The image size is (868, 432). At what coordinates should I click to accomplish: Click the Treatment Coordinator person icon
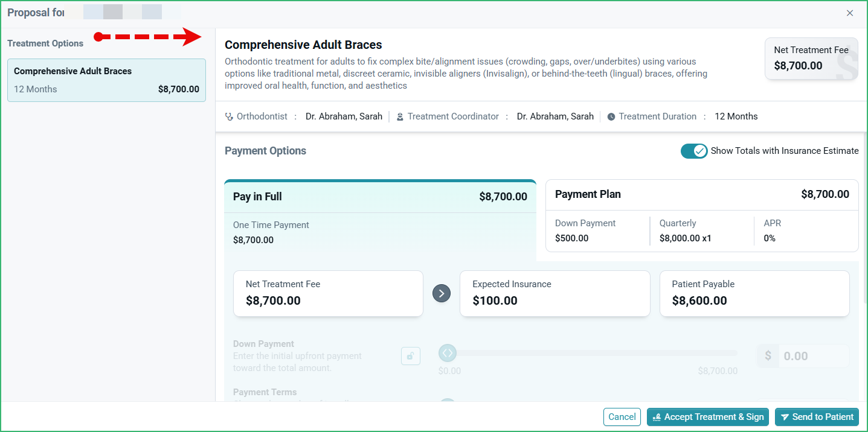(x=400, y=116)
